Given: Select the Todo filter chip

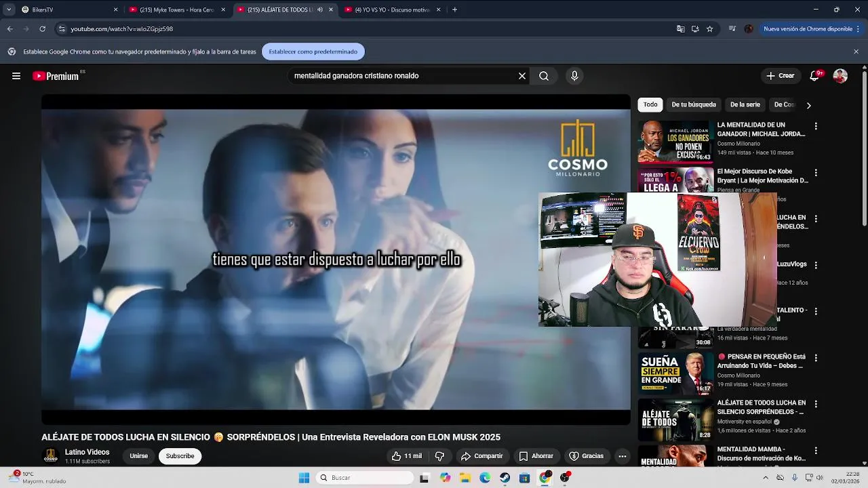Looking at the screenshot, I should [650, 104].
